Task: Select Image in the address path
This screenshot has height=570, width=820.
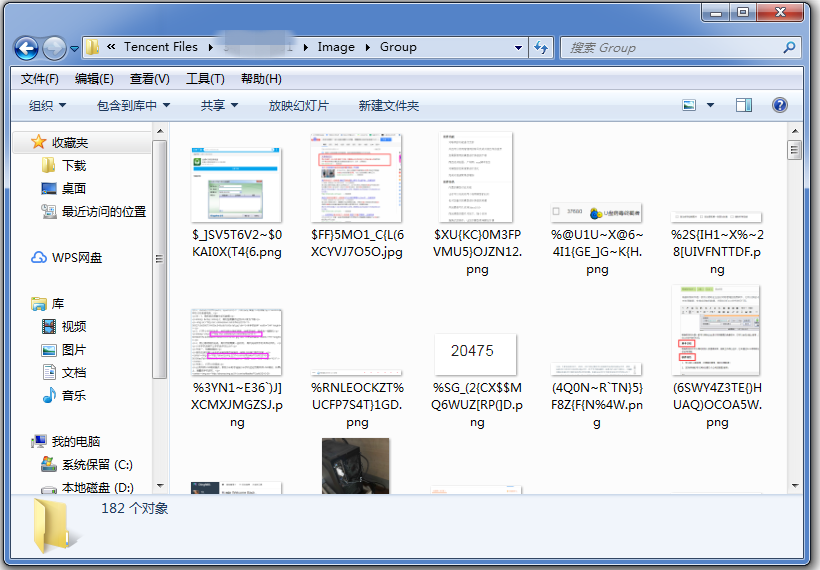Action: [336, 47]
